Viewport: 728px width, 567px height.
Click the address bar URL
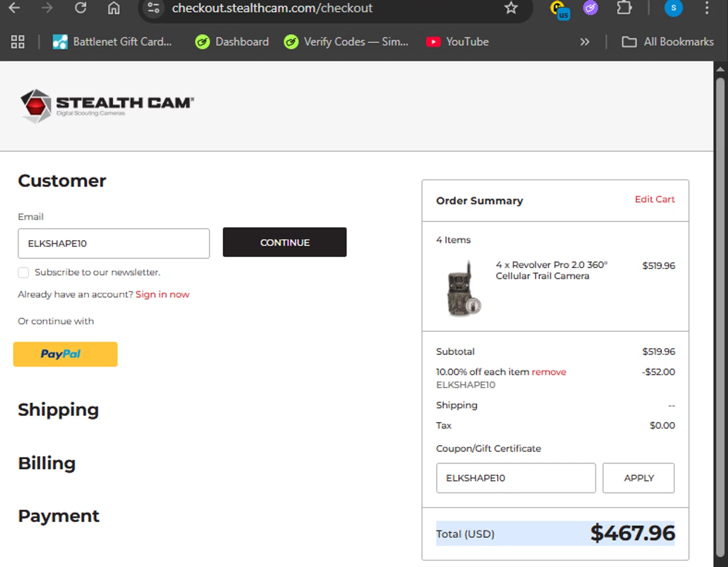coord(272,8)
